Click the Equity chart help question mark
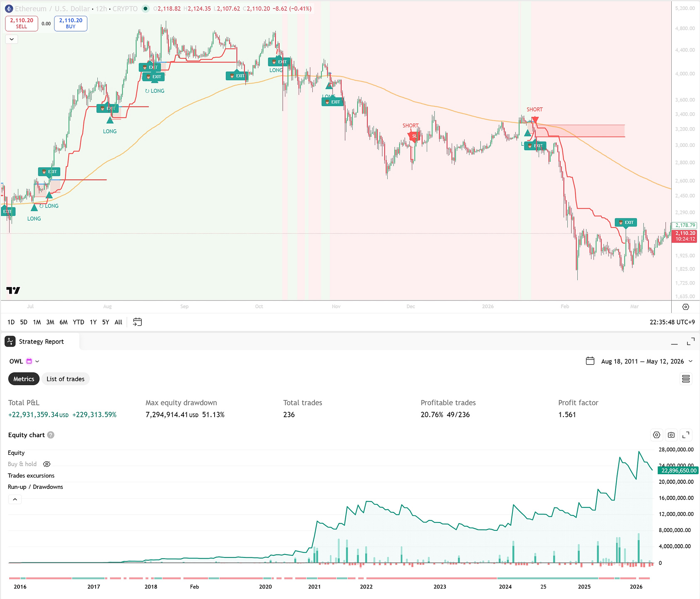Screen dimensions: 700x599 click(x=51, y=435)
